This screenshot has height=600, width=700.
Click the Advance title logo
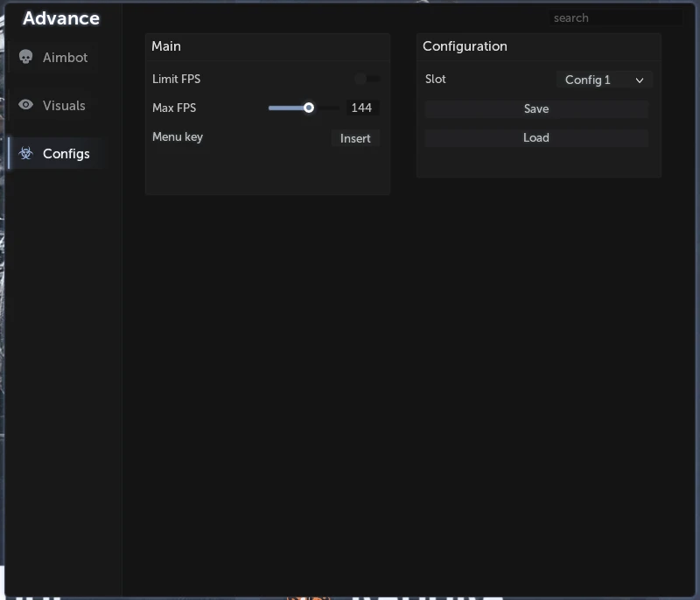pos(61,18)
